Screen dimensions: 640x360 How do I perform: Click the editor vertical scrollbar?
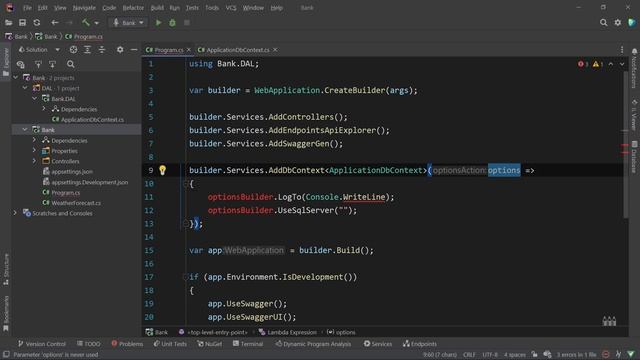[625, 145]
